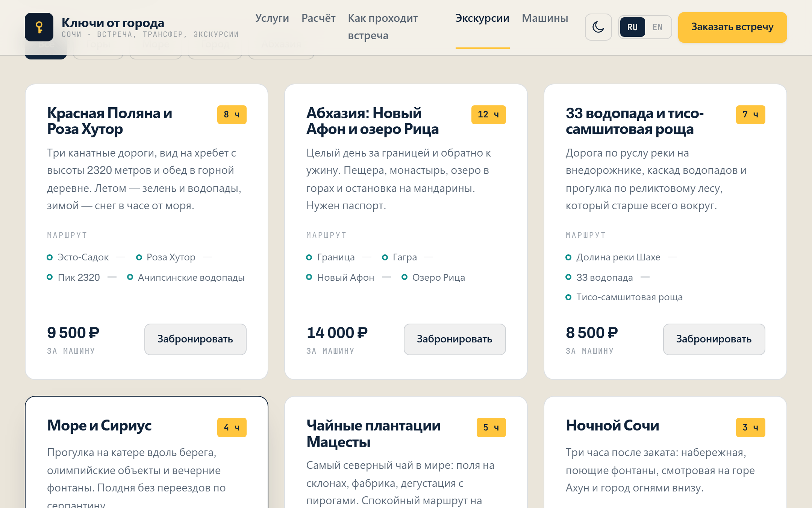Screen dimensions: 812x508
Task: Click the 33 водопада и тисо-самшитовая роща title
Action: pyautogui.click(x=635, y=121)
